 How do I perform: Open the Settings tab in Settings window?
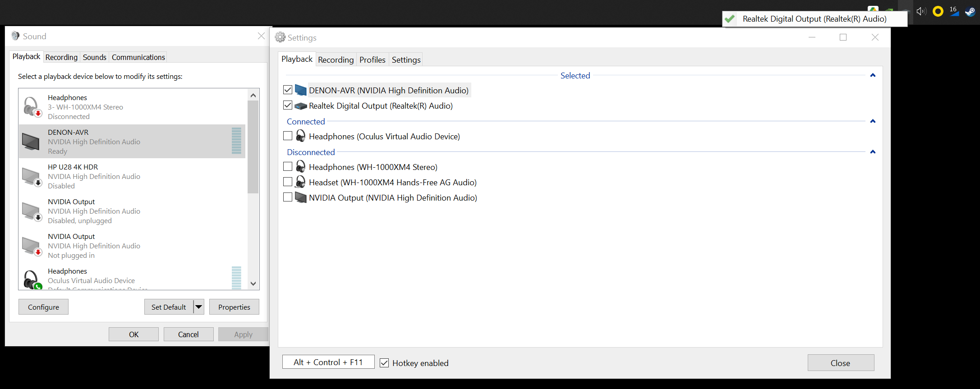(x=406, y=59)
